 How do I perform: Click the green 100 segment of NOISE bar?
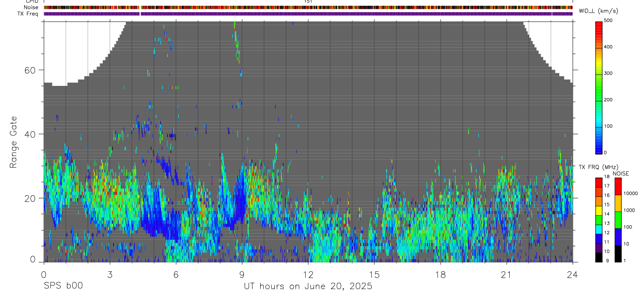click(618, 219)
